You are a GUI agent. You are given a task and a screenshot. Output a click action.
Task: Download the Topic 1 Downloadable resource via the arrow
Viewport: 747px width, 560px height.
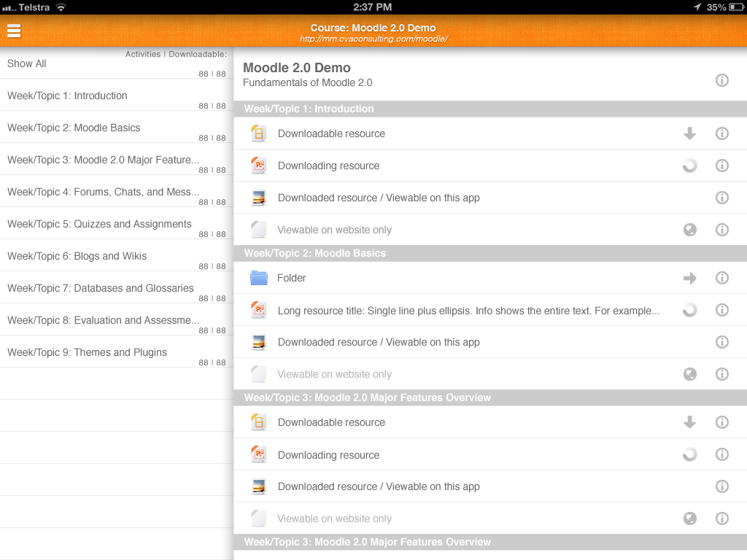pyautogui.click(x=689, y=133)
